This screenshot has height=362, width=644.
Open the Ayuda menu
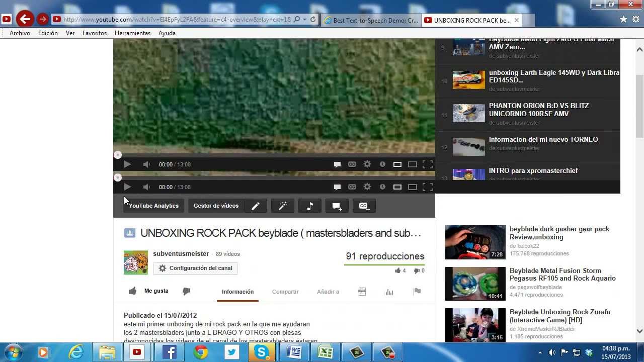pyautogui.click(x=167, y=33)
